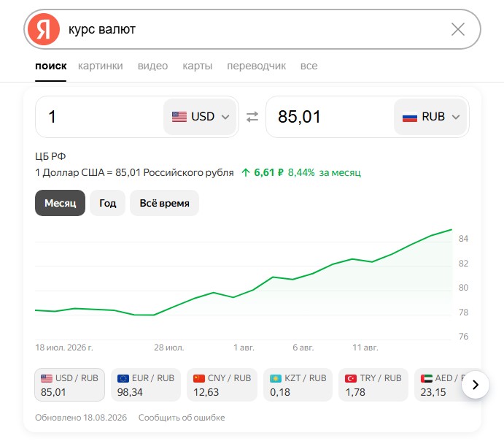Image resolution: width=504 pixels, height=441 pixels.
Task: Select the EUR / RUB currency pair
Action: tap(146, 385)
